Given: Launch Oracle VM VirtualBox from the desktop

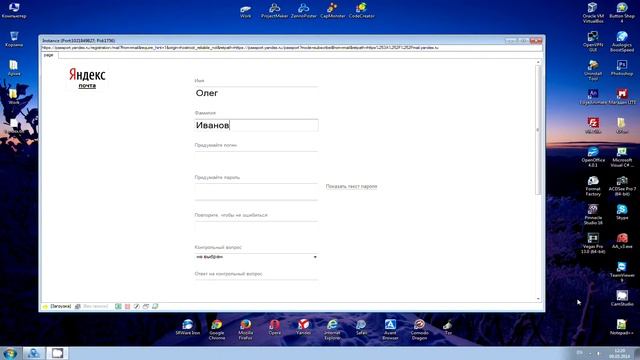Looking at the screenshot, I should pyautogui.click(x=593, y=12).
